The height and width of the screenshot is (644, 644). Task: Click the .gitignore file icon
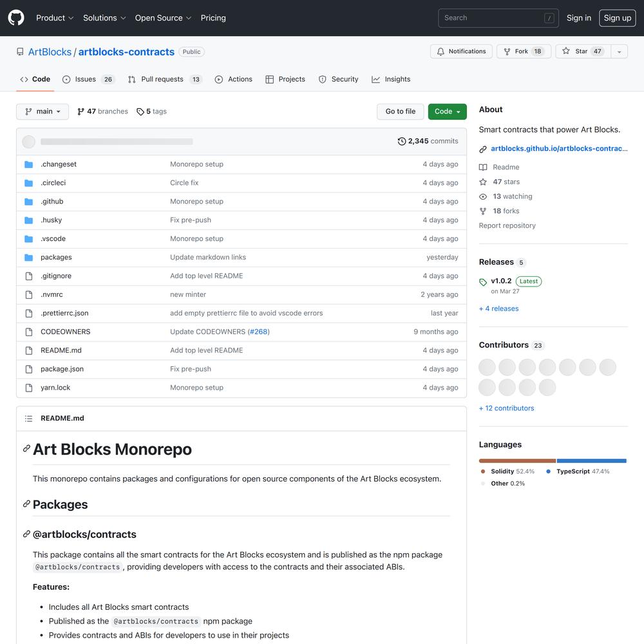(29, 276)
